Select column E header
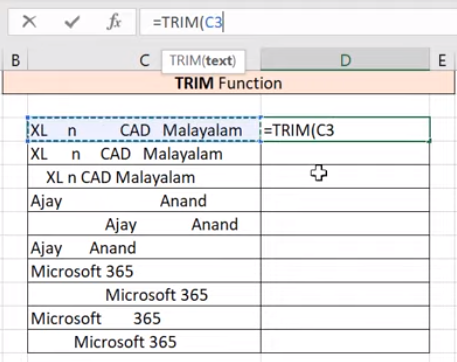This screenshot has width=457, height=362. tap(443, 61)
